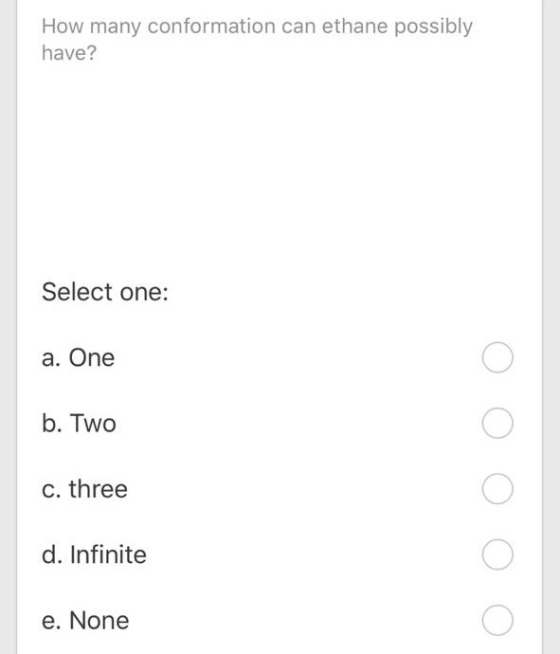Click the word "conformation" in the question

click(211, 26)
